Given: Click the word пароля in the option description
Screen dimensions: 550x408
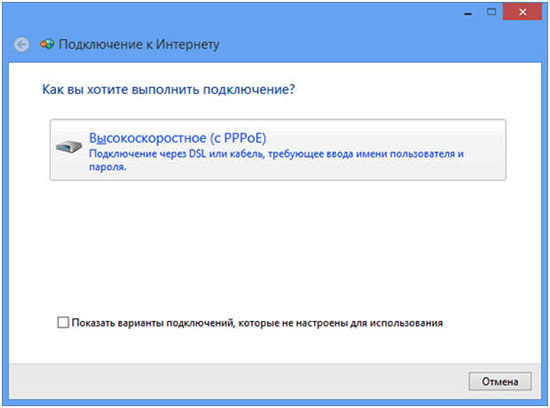Looking at the screenshot, I should point(107,167).
